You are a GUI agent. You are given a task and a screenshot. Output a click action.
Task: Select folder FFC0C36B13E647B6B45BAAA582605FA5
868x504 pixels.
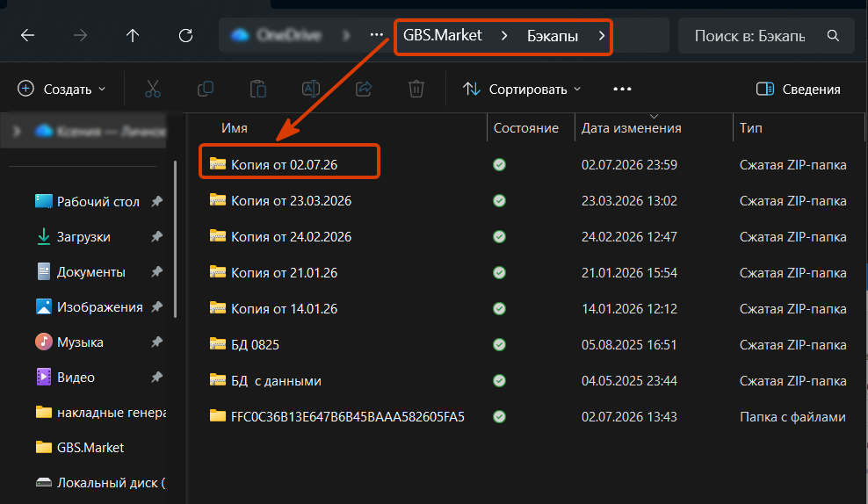tap(348, 416)
